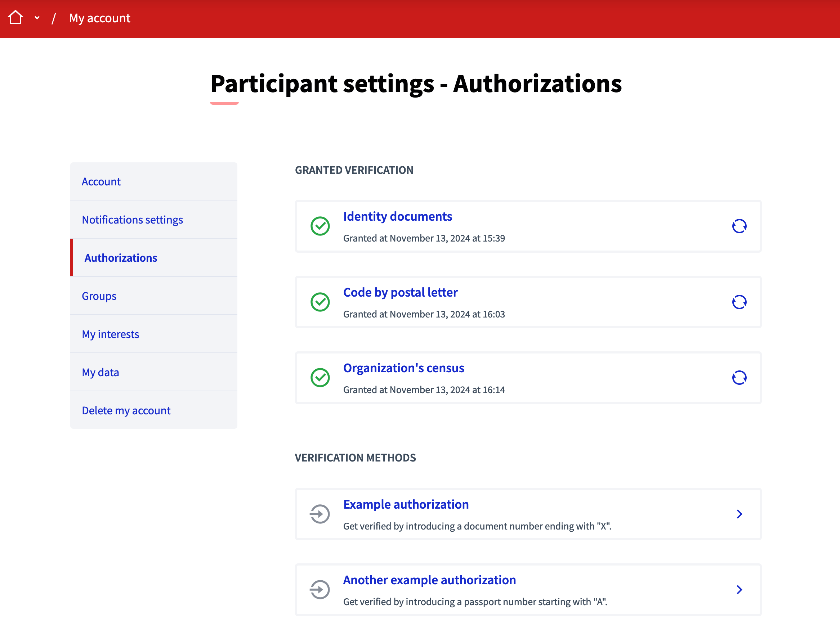
Task: Select Delete my account
Action: [x=126, y=410]
